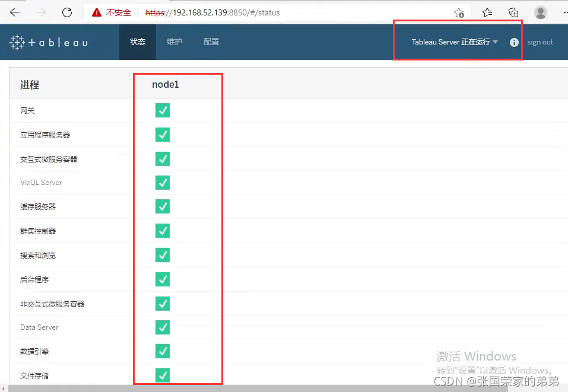
Task: Click the node1 column header
Action: coord(165,84)
